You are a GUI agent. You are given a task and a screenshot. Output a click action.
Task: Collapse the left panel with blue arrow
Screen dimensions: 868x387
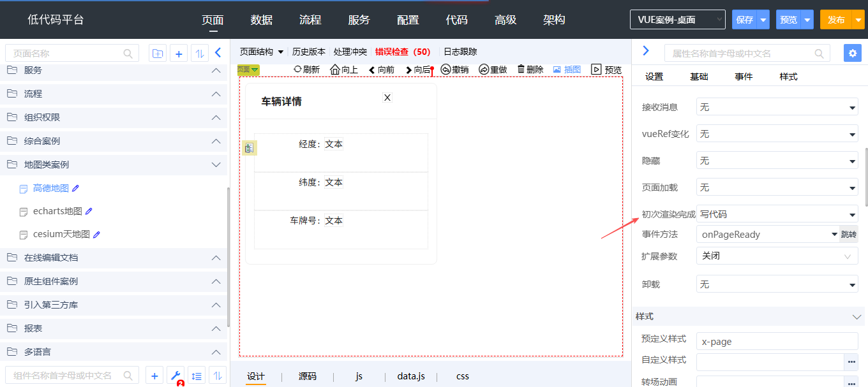coord(218,53)
